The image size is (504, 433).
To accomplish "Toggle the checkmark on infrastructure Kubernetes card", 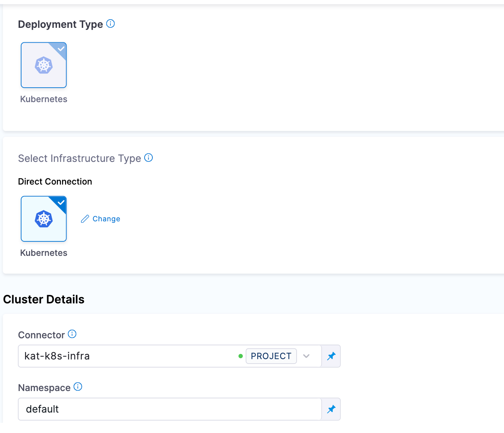I will [61, 202].
